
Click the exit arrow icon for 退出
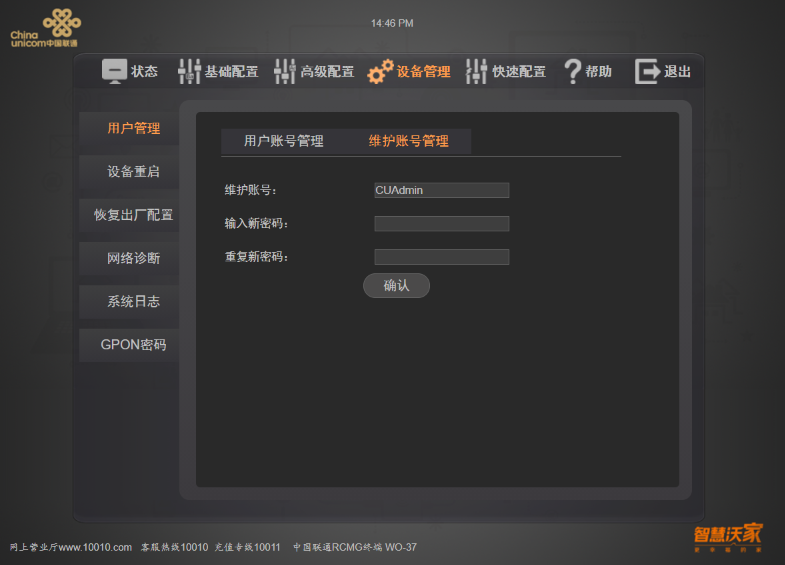[648, 71]
